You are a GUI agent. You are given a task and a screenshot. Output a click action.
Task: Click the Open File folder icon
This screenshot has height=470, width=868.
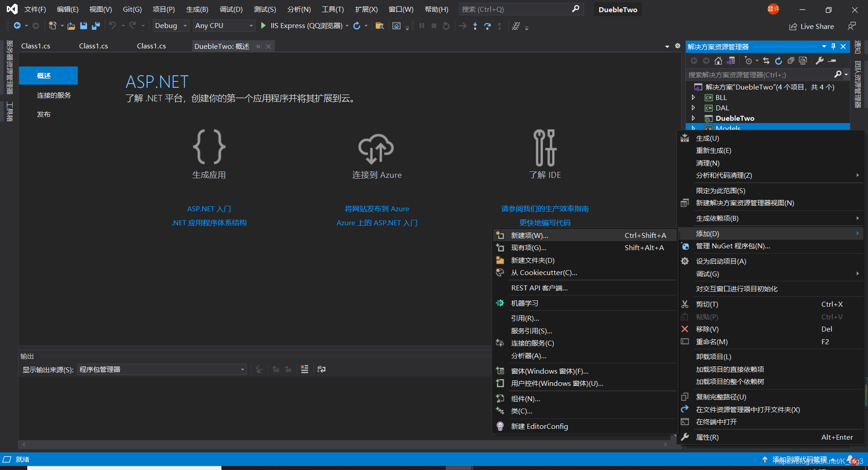[71, 26]
